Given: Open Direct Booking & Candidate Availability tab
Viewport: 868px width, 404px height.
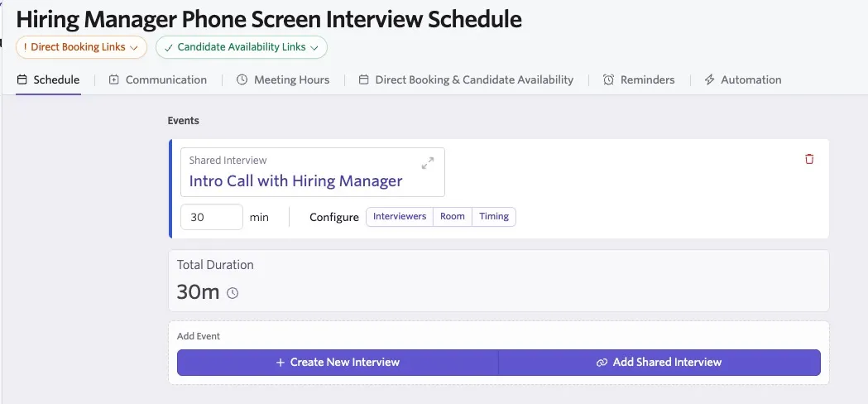Looking at the screenshot, I should point(466,79).
